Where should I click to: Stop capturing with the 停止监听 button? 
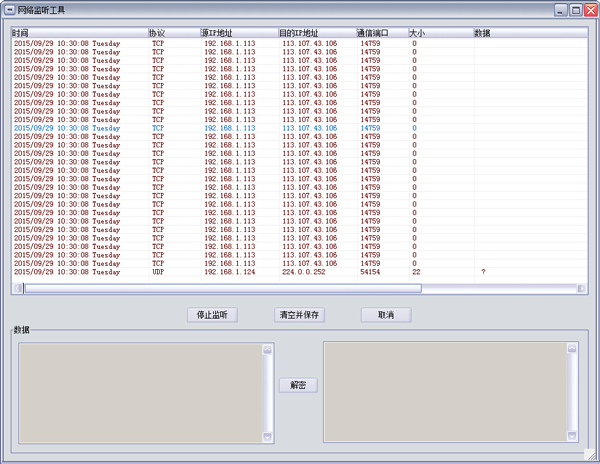(212, 315)
